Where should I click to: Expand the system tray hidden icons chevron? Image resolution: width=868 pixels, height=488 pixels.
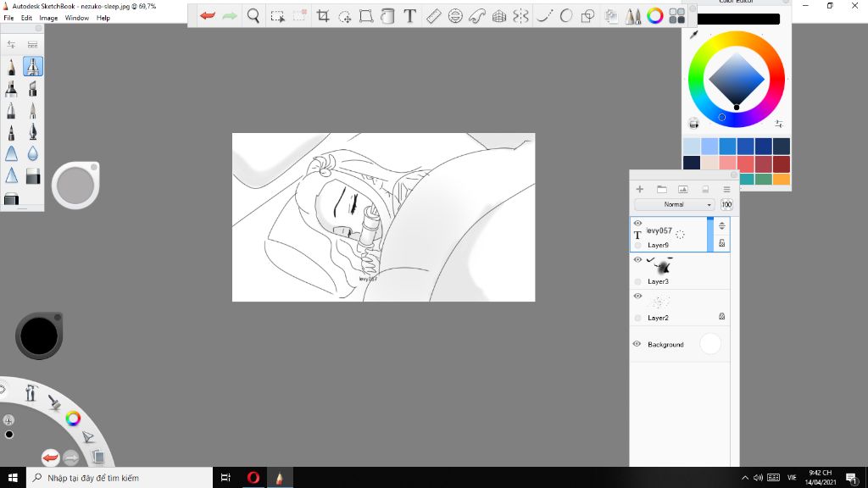[745, 478]
